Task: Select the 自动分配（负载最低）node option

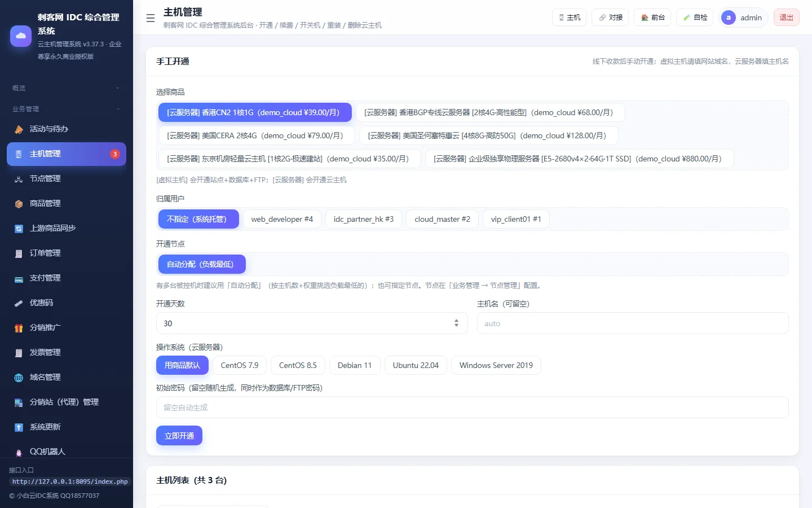Action: coord(202,264)
